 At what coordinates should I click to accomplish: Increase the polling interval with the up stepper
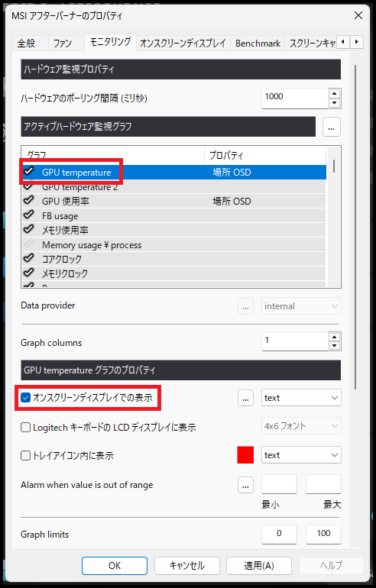334,94
